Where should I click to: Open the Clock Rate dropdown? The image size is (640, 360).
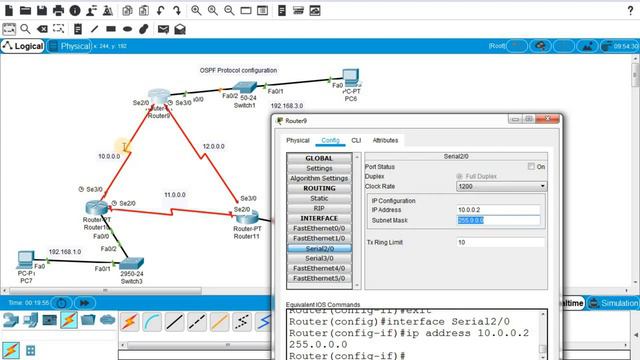[502, 186]
